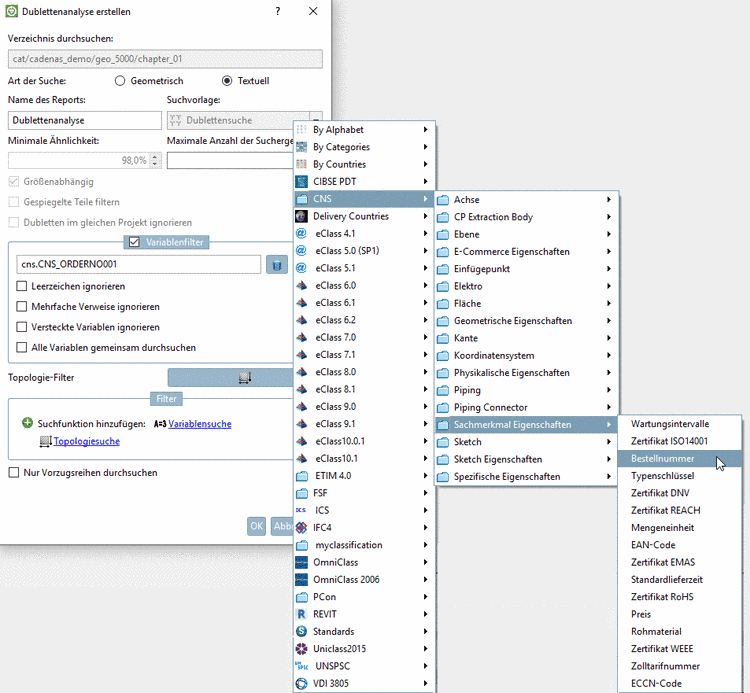Check Alle Variablen gemeinsam durchsuchen
Viewport: 750px width, 693px height.
[22, 347]
